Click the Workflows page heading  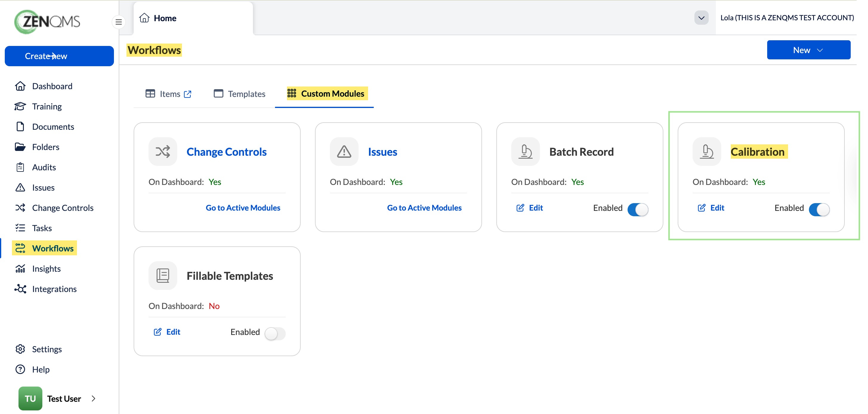tap(154, 50)
